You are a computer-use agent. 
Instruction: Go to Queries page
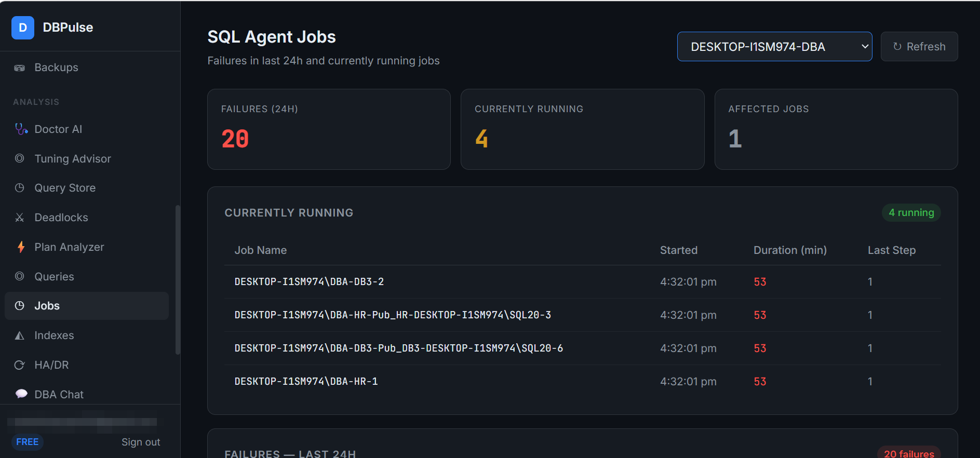pos(87,277)
